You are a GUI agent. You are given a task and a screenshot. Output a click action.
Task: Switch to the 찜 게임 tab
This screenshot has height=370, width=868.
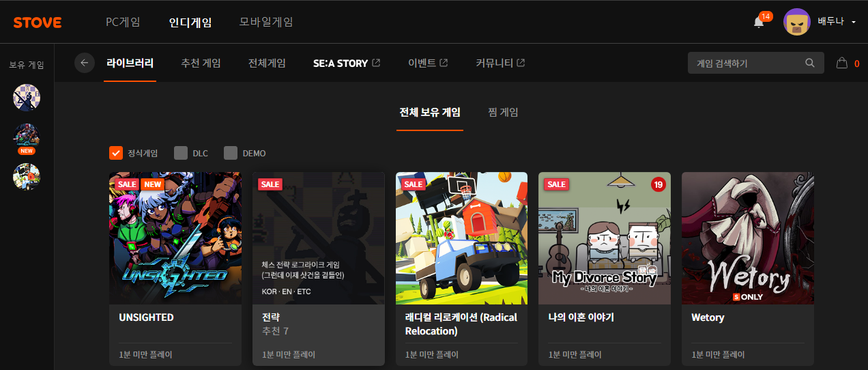(x=503, y=112)
